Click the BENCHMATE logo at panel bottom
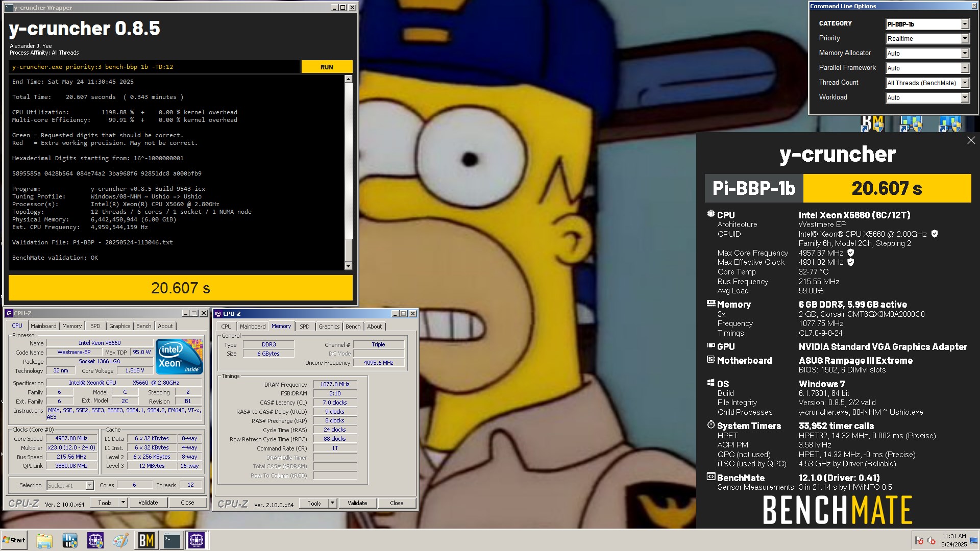This screenshot has width=980, height=551. pyautogui.click(x=837, y=510)
